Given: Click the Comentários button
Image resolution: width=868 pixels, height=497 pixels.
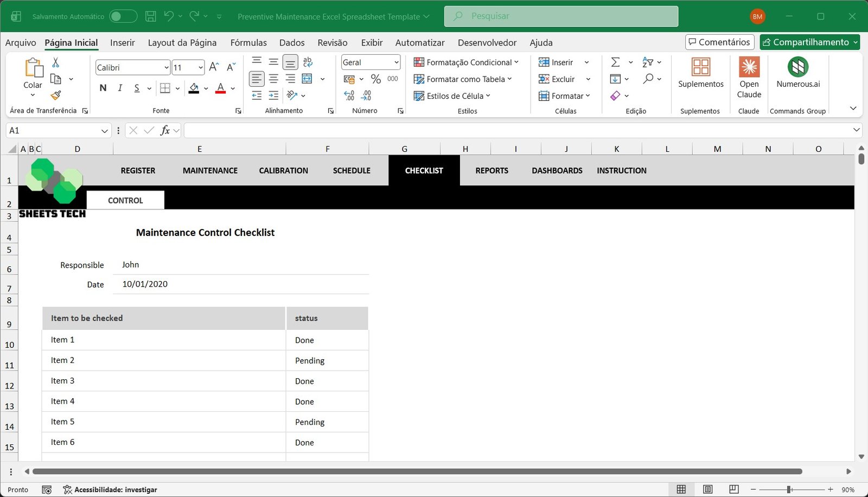Looking at the screenshot, I should point(719,42).
